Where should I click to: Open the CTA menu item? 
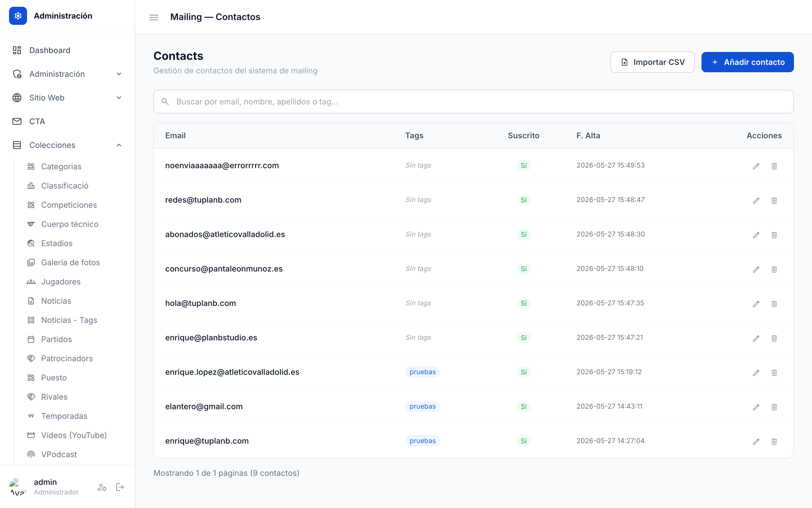(x=67, y=121)
